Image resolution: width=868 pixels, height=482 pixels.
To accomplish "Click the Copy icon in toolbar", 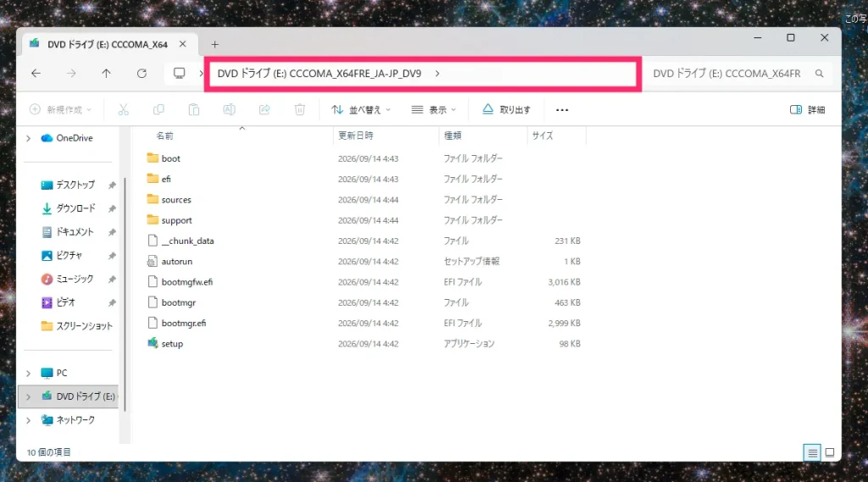I will [x=159, y=109].
